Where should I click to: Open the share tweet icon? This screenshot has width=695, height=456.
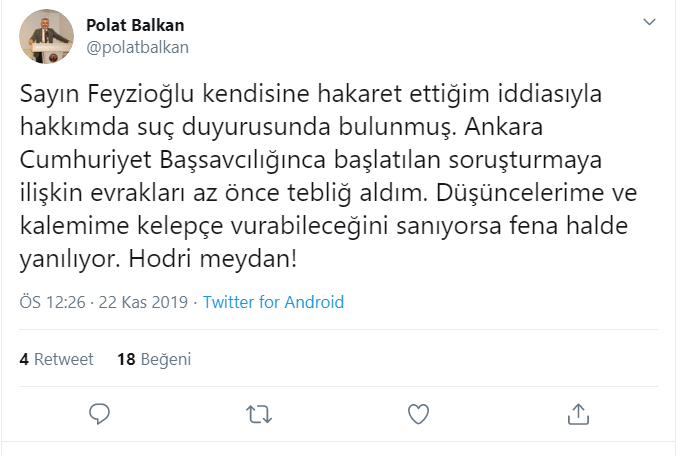click(x=578, y=413)
